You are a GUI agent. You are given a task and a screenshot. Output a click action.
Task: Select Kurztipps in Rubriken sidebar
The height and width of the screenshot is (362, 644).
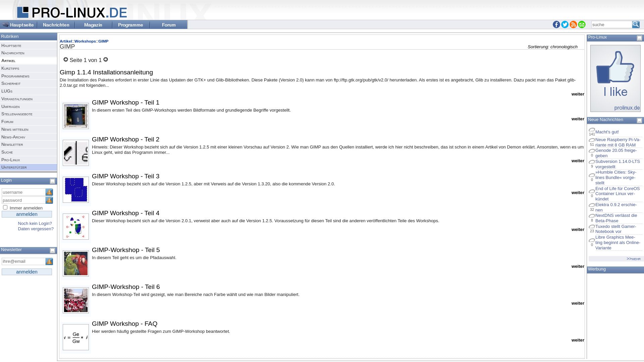point(29,68)
